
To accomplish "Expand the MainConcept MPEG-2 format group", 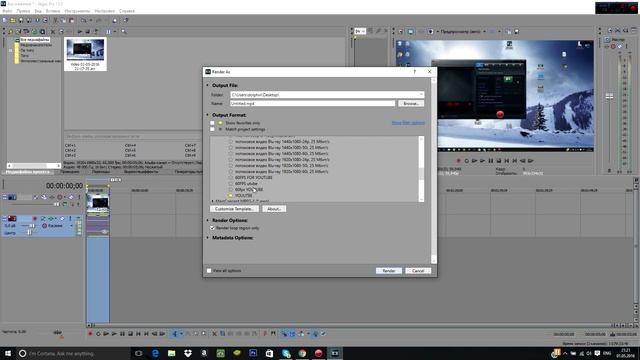I will click(213, 201).
